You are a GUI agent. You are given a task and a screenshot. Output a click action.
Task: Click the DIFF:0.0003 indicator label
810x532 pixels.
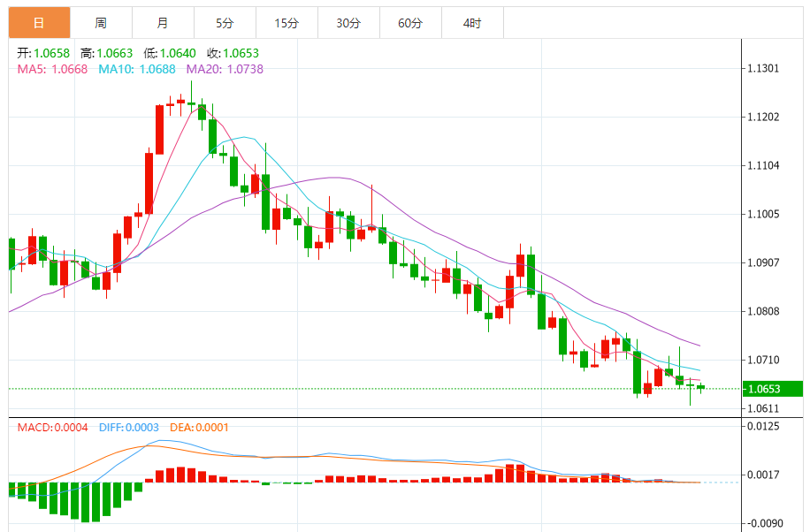tap(128, 428)
